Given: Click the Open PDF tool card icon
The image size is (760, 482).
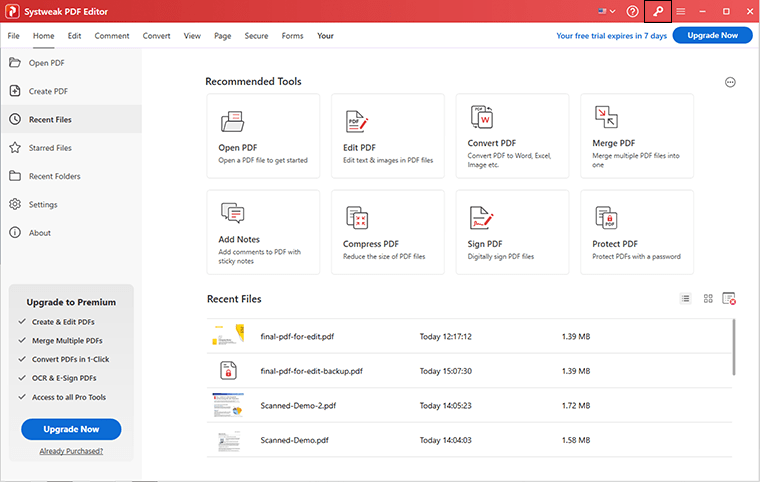Looking at the screenshot, I should 233,122.
